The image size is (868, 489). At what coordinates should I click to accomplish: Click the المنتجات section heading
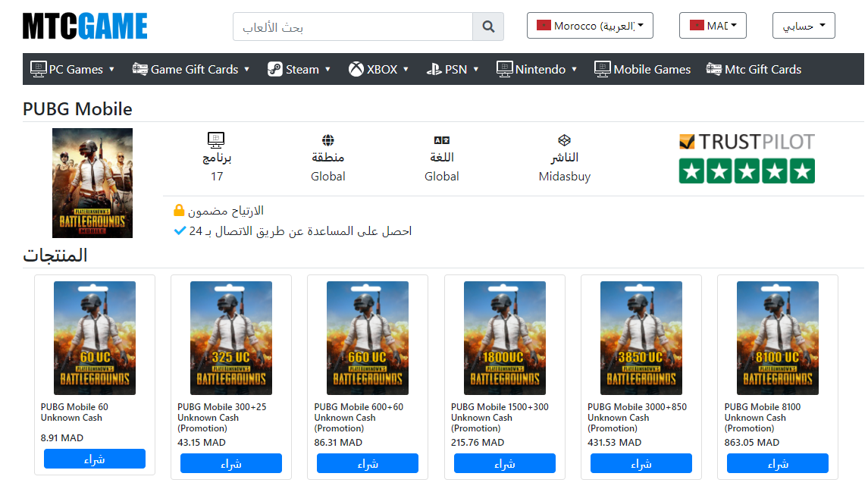pos(55,255)
